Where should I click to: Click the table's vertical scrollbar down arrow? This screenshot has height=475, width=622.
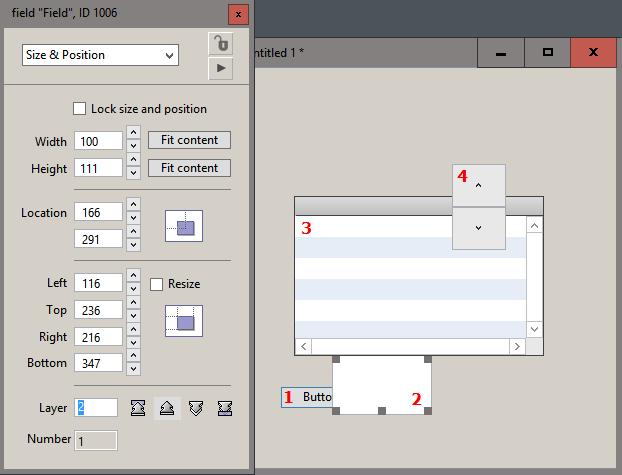tap(534, 329)
